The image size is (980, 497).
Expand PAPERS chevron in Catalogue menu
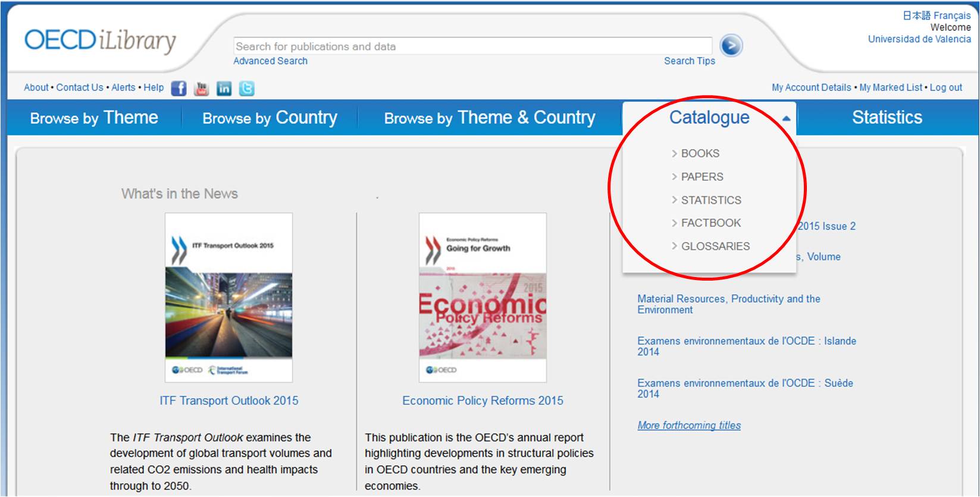coord(674,177)
